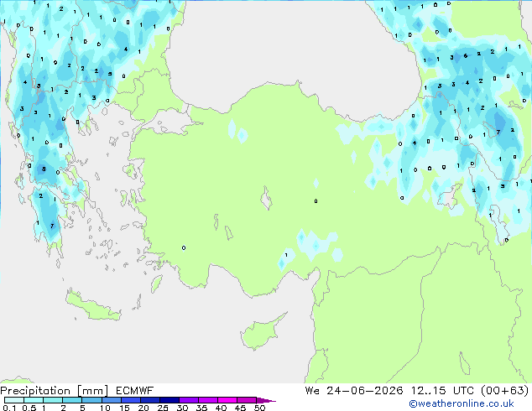Click the legend value "0.5"
This screenshot has height=411, width=532.
pos(29,408)
